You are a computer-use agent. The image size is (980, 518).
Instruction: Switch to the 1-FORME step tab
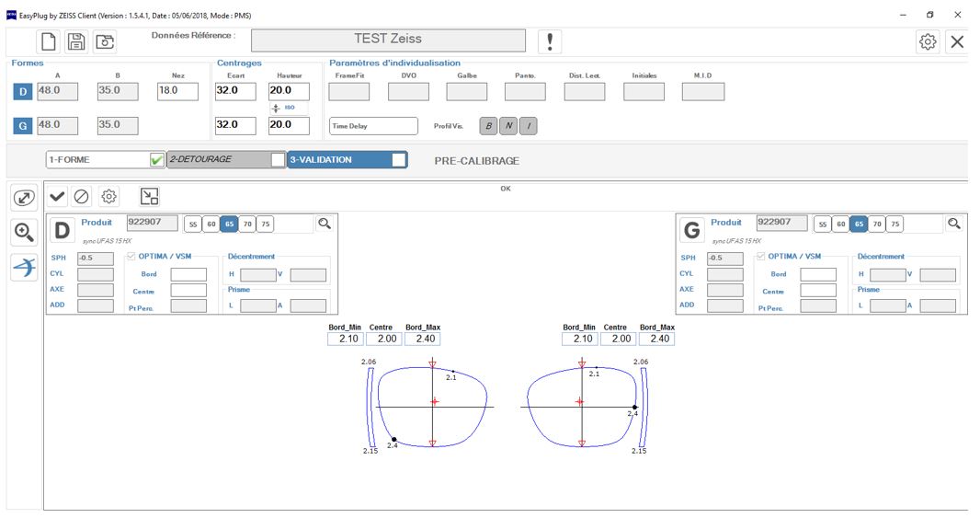point(105,159)
